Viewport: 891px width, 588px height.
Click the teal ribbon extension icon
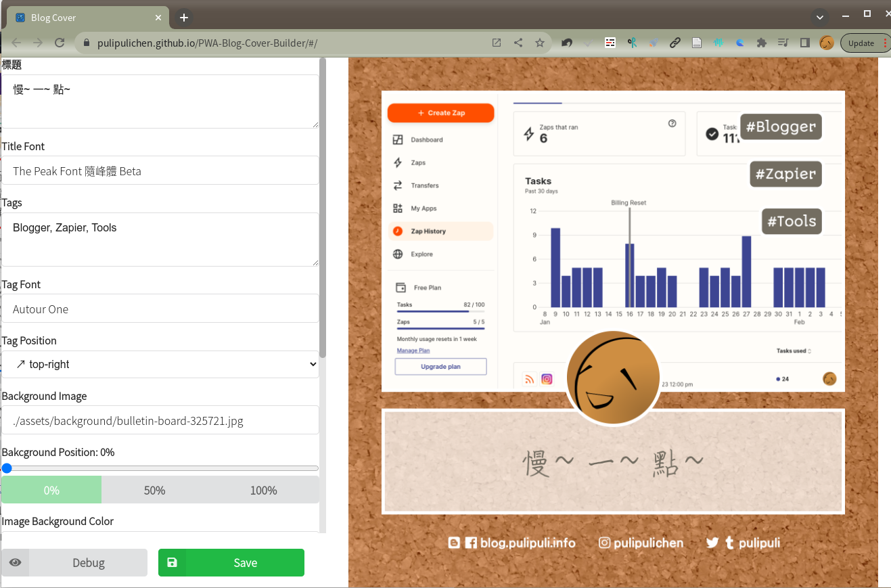tap(632, 43)
